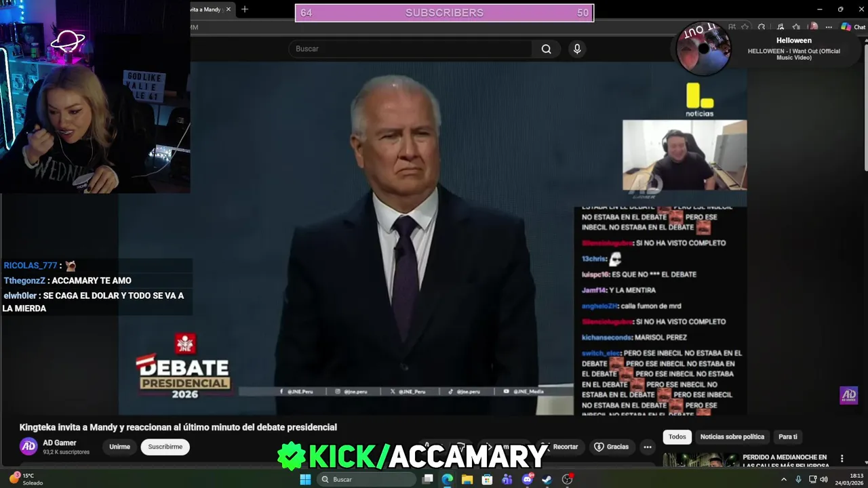The image size is (868, 488).
Task: Open the Edge extensions puzzle icon
Action: click(x=762, y=27)
